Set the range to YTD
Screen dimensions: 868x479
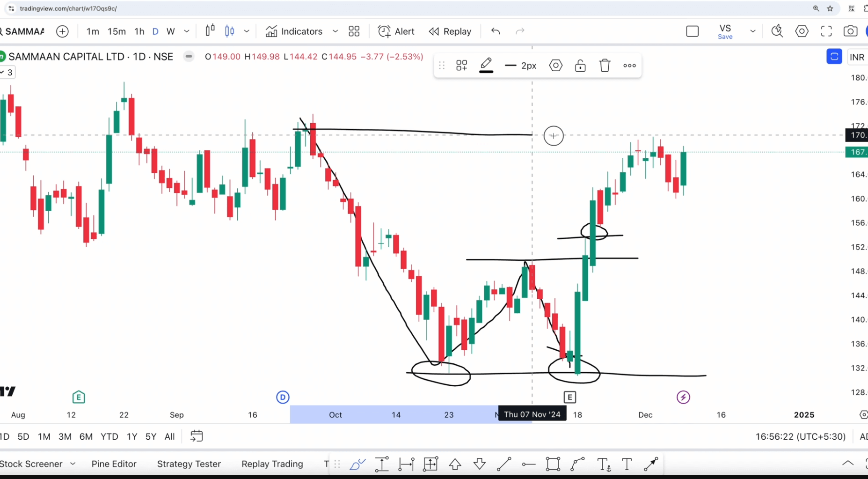point(109,436)
